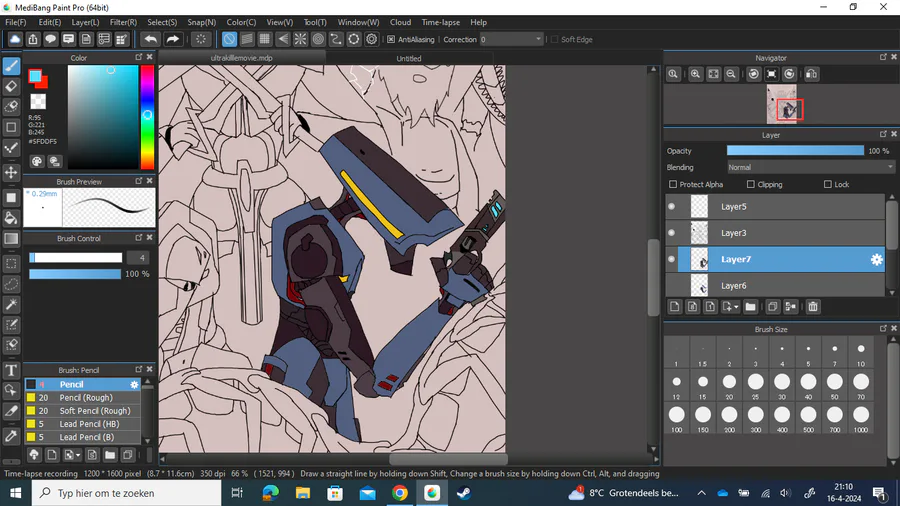Viewport: 900px width, 506px height.
Task: Click Zoom Out in Navigator
Action: click(731, 74)
